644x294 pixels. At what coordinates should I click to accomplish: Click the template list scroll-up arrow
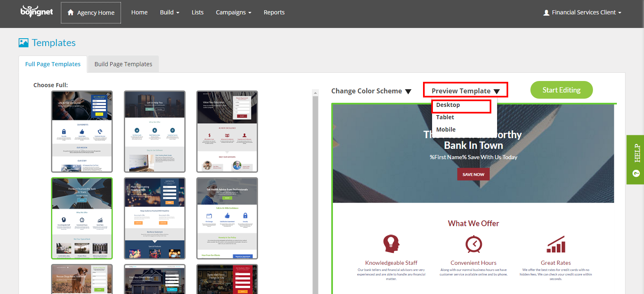316,93
